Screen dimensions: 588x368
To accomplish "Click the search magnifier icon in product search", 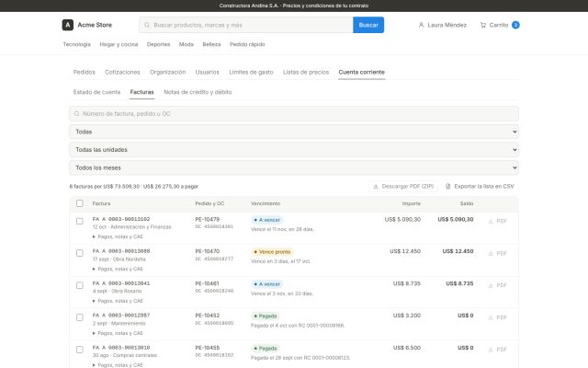I will (147, 25).
